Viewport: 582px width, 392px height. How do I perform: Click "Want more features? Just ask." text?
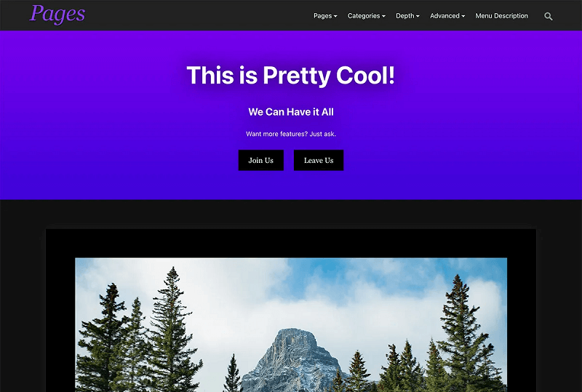[x=291, y=134]
